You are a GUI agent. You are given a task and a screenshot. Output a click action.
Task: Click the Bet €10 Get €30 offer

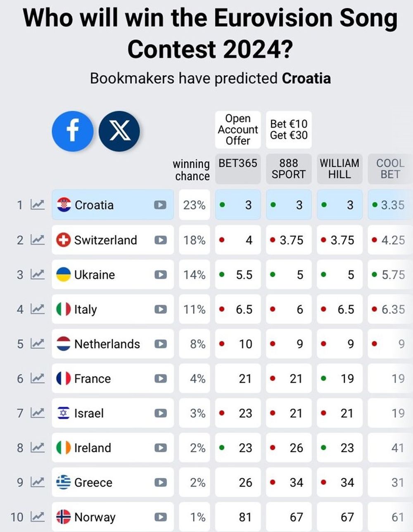(x=289, y=130)
